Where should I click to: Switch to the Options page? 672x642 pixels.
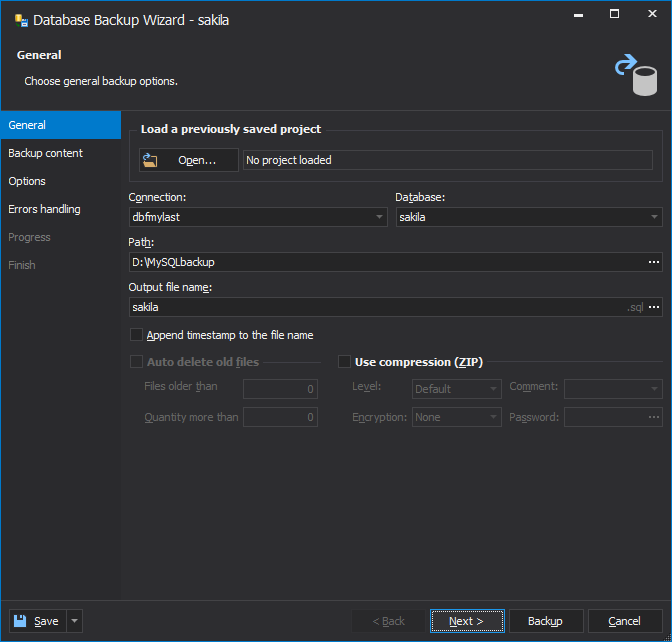pyautogui.click(x=61, y=181)
